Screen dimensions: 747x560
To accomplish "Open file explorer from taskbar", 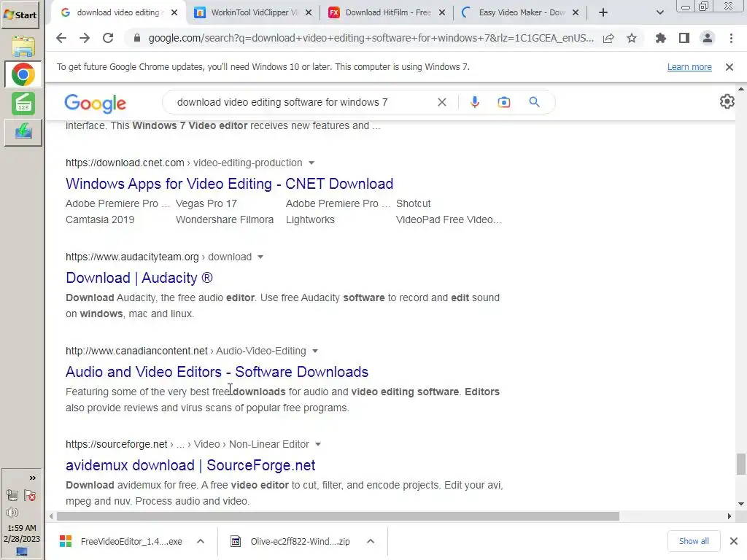I will coord(23,47).
